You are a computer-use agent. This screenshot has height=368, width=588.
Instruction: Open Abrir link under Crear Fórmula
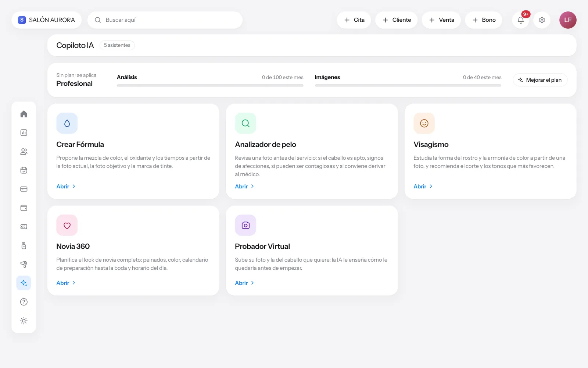tap(66, 187)
